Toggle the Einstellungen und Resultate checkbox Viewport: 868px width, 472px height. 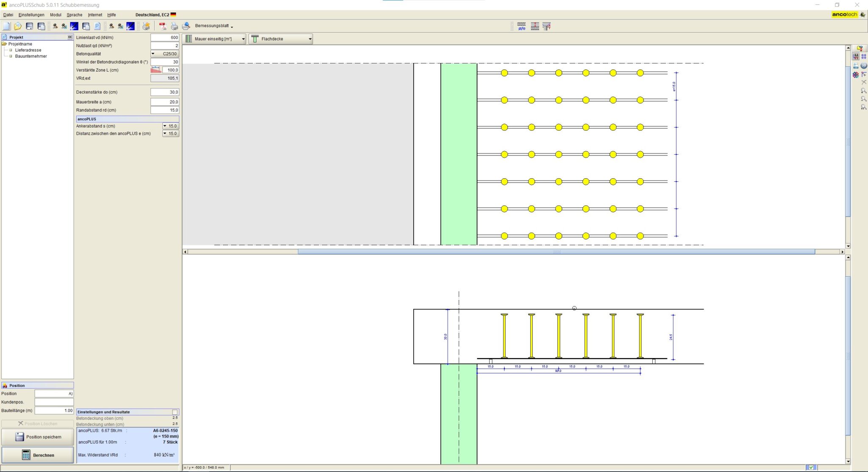[x=175, y=412]
